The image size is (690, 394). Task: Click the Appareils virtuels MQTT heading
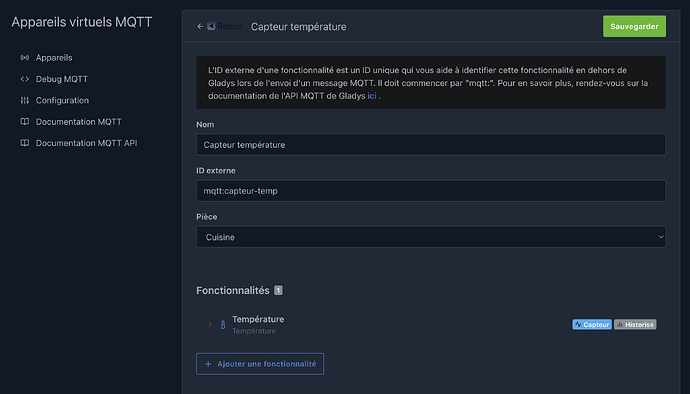(82, 22)
